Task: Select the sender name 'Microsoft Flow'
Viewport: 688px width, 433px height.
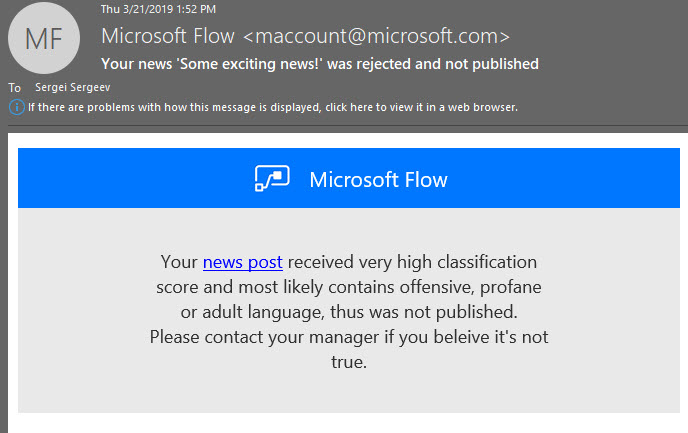Action: click(x=169, y=37)
